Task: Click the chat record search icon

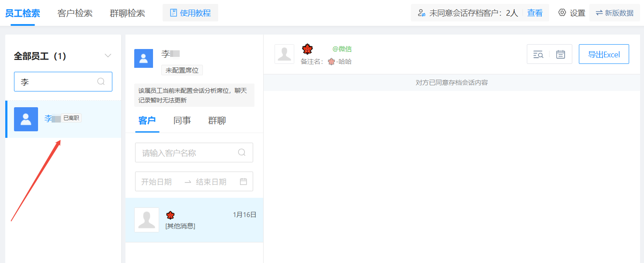Action: tap(538, 54)
